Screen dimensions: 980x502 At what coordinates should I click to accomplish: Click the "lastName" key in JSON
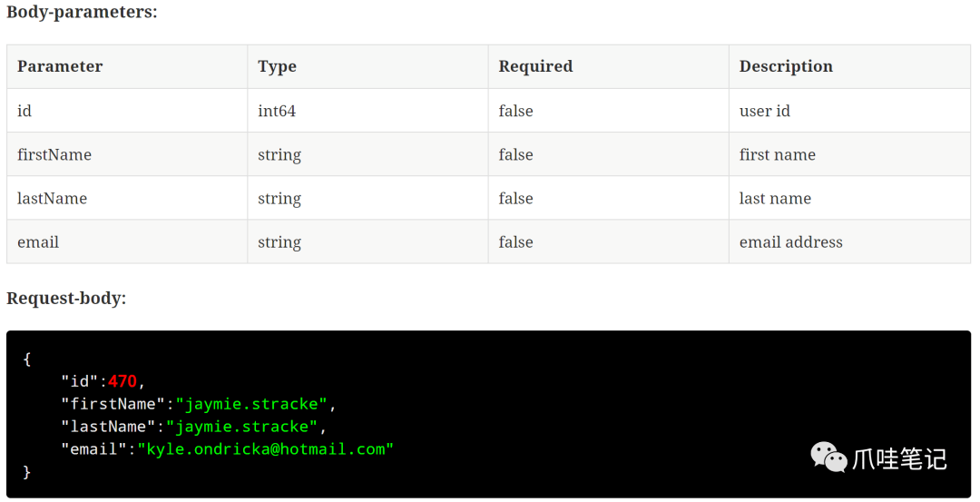click(x=107, y=427)
